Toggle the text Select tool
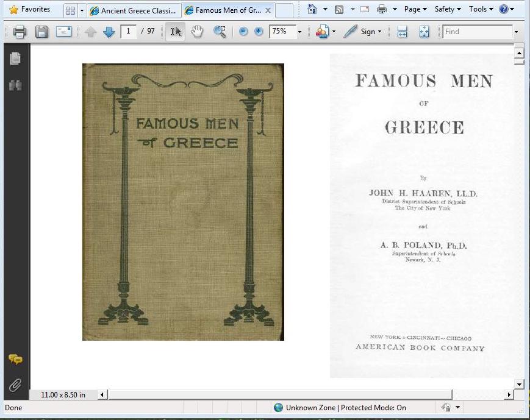Viewport: 530px width, 420px height. (175, 32)
